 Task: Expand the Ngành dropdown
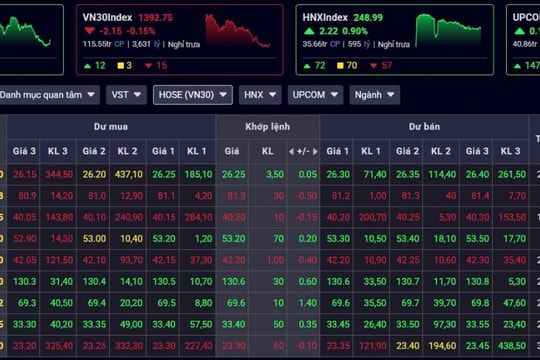tap(375, 95)
